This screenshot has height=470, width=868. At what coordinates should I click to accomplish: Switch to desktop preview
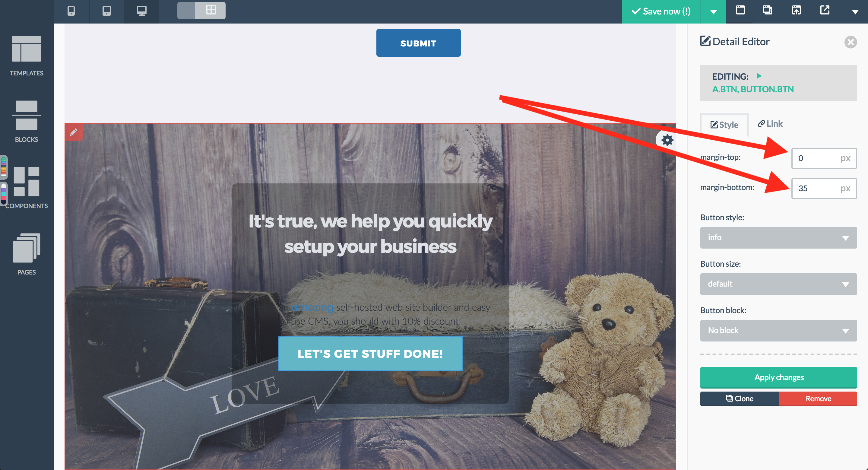[x=141, y=11]
